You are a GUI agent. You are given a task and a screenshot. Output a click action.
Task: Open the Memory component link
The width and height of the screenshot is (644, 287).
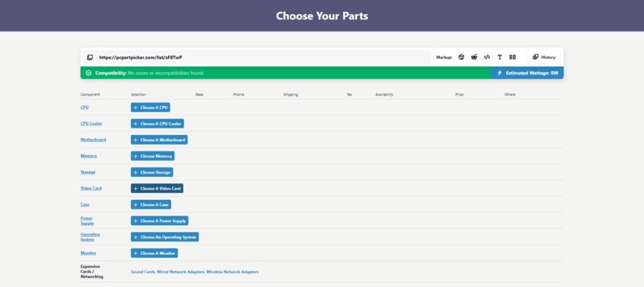89,156
